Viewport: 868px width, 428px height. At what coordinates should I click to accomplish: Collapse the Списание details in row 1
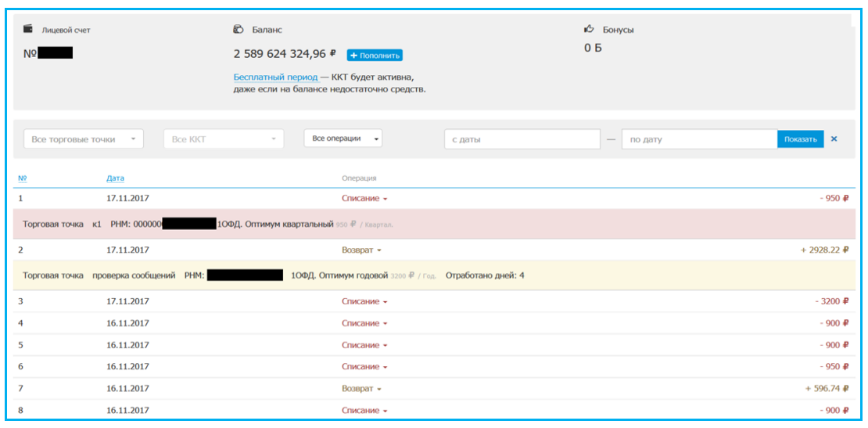coord(364,199)
